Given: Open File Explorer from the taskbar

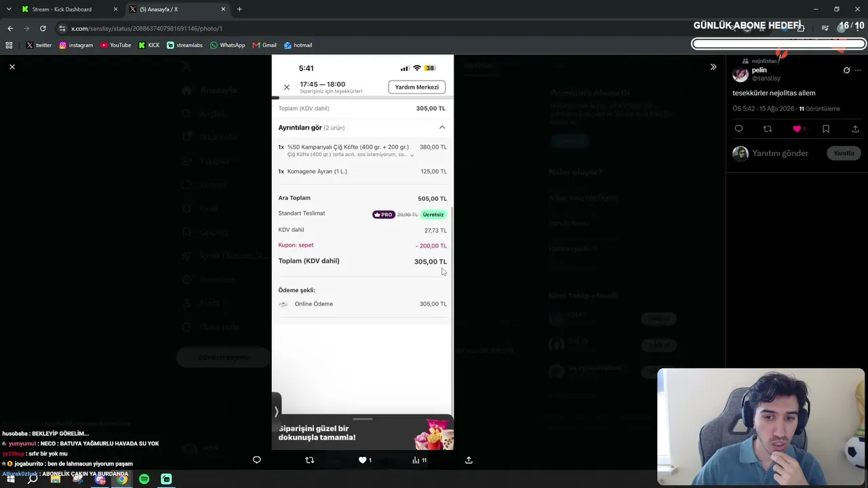Looking at the screenshot, I should (55, 479).
